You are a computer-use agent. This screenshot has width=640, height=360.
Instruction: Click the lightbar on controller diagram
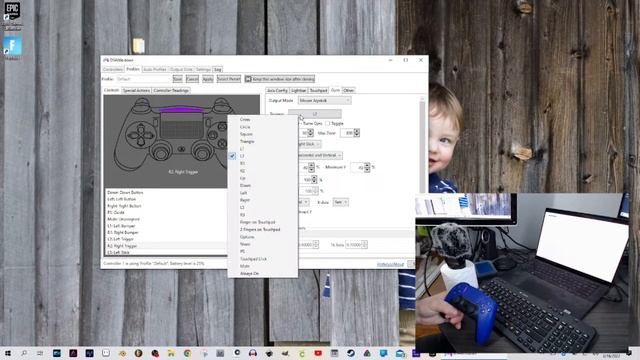pos(181,109)
